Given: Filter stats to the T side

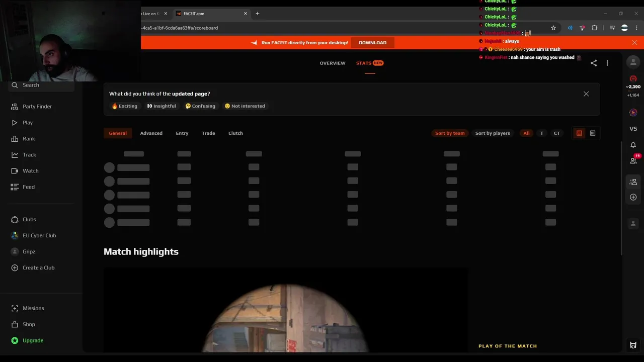Looking at the screenshot, I should point(542,133).
